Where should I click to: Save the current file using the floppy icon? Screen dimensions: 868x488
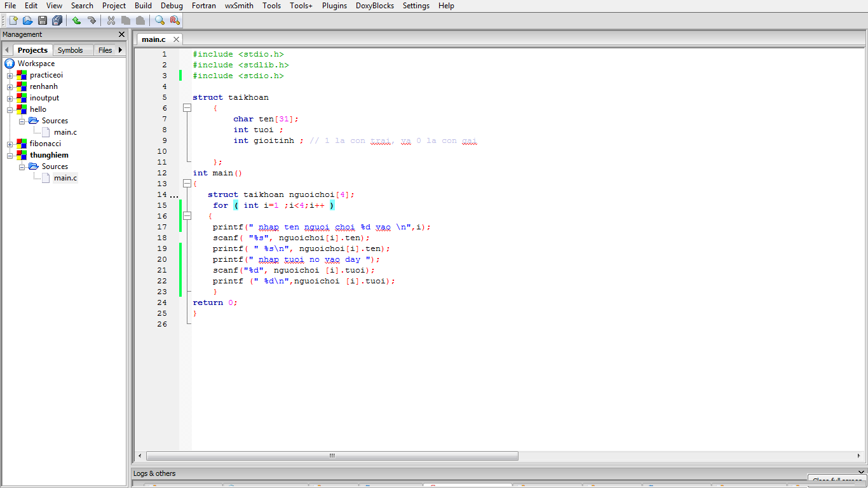tap(43, 20)
